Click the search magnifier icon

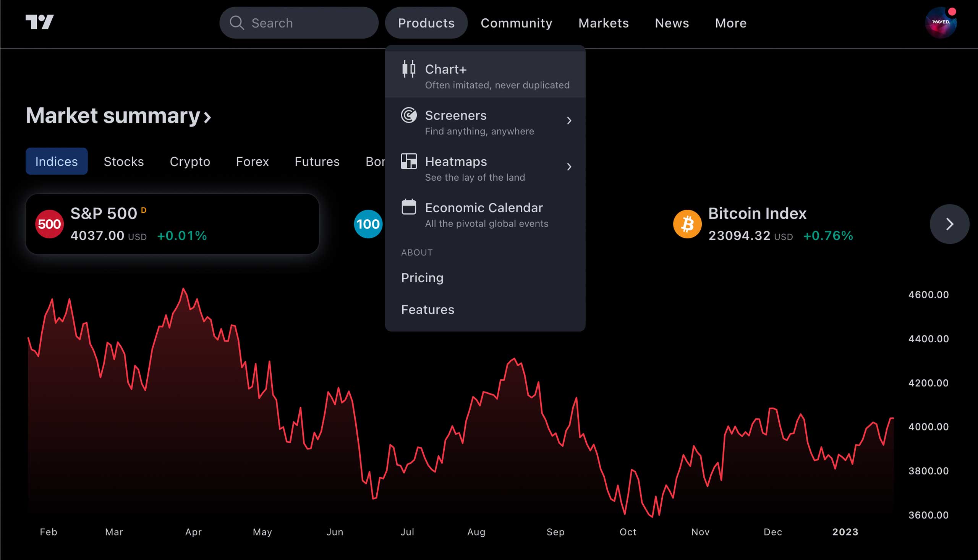pos(236,23)
